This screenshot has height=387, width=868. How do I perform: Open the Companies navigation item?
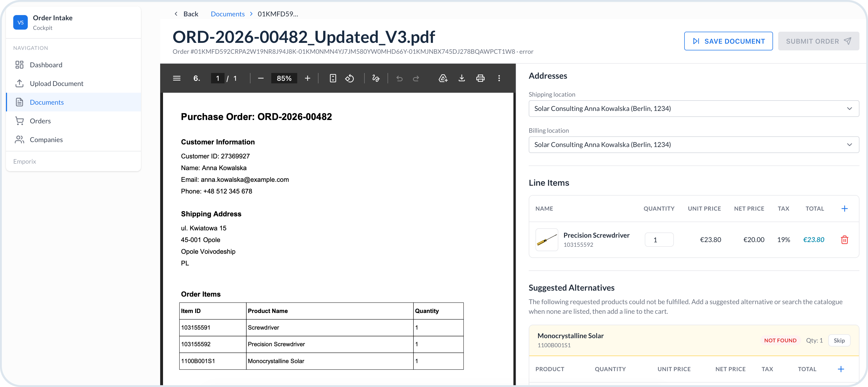(46, 139)
